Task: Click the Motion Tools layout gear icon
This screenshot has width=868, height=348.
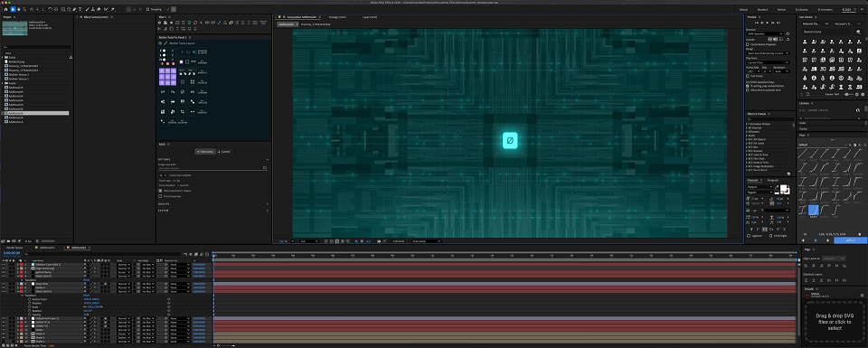Action: coord(160,43)
